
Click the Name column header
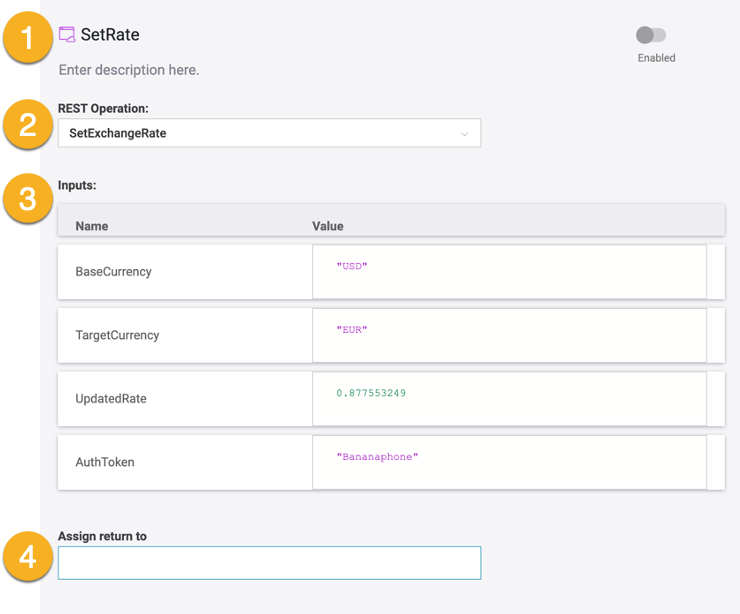point(92,226)
